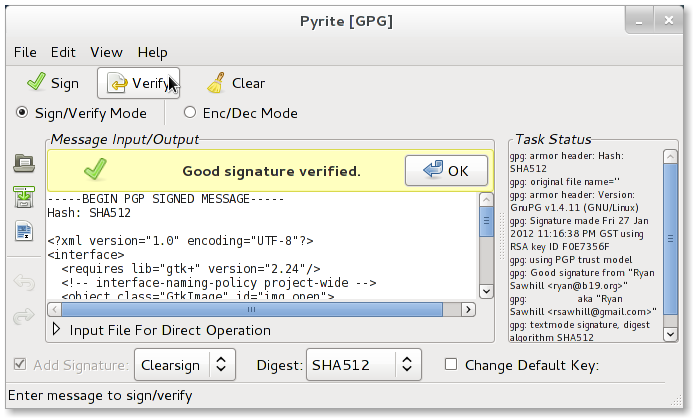
Task: Click the undo arrow icon in sidebar
Action: tap(24, 282)
